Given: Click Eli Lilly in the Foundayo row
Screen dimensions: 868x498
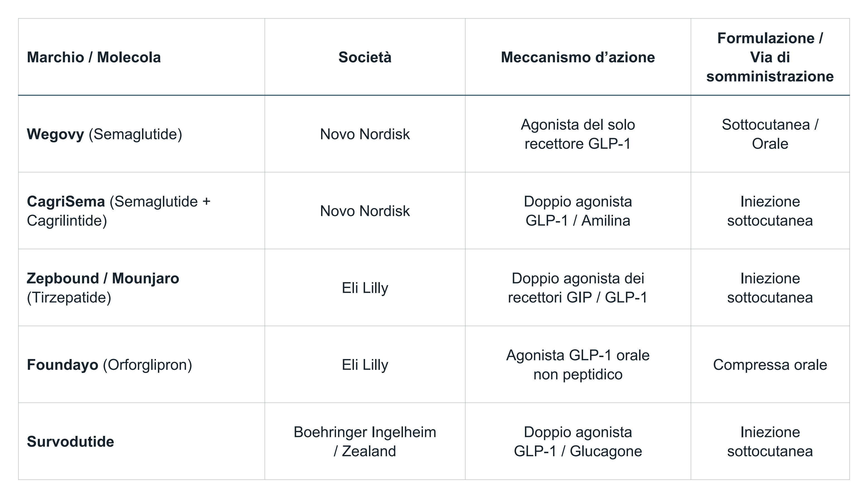Looking at the screenshot, I should [365, 365].
